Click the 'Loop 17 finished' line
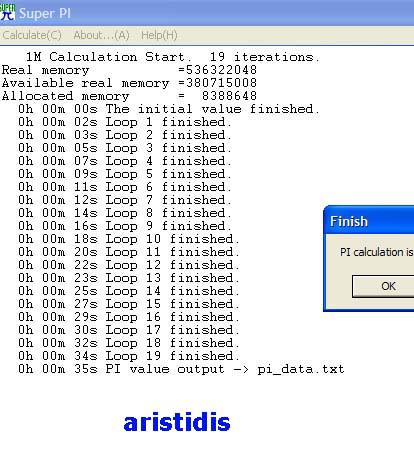 129,330
